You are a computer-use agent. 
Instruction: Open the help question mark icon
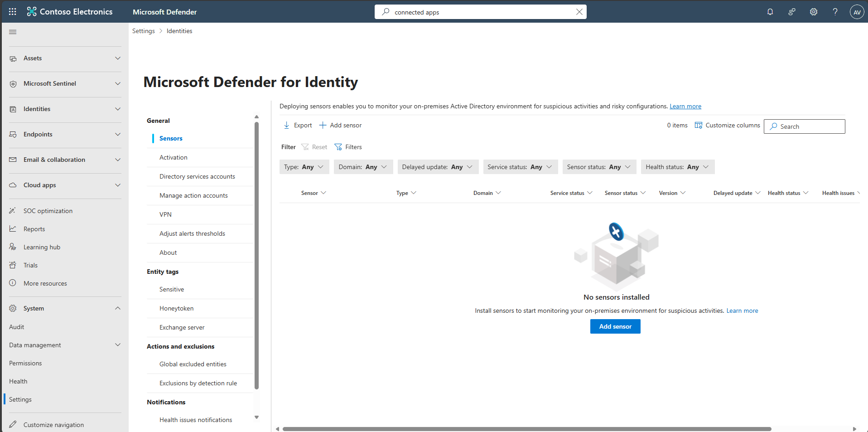(x=835, y=12)
